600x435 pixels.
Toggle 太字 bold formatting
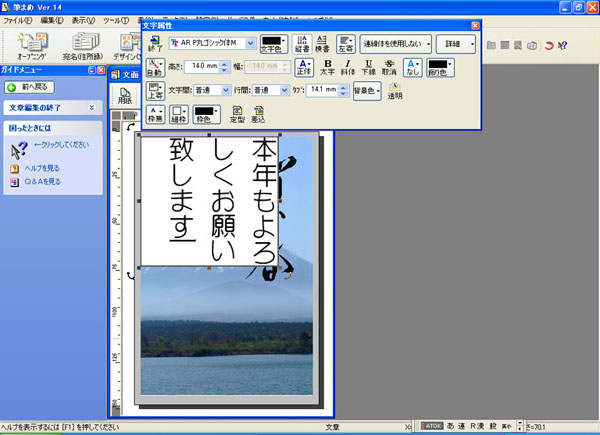tap(327, 67)
